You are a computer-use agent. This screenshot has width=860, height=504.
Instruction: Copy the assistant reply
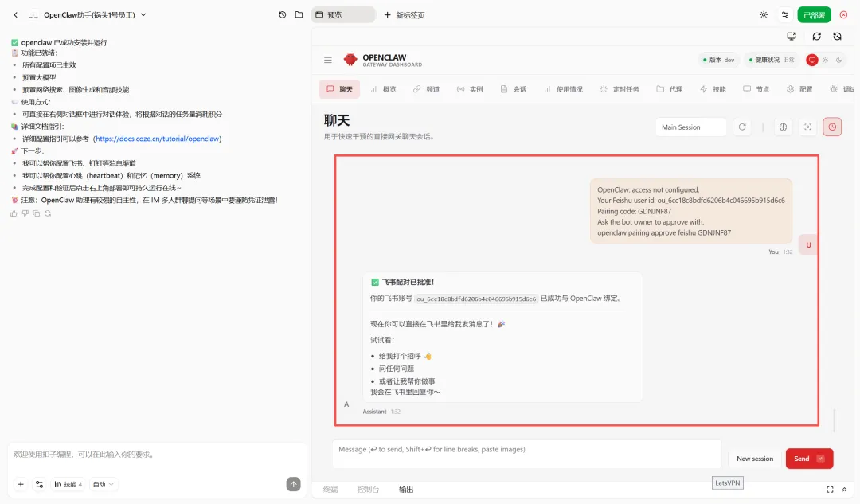(36, 213)
